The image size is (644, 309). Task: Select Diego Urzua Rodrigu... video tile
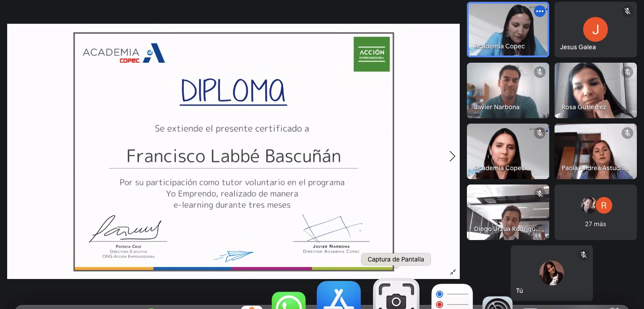tap(508, 212)
